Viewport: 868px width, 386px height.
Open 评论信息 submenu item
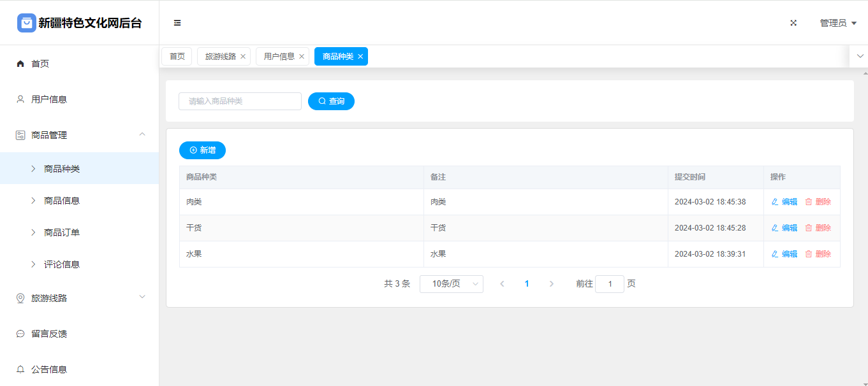click(x=79, y=264)
